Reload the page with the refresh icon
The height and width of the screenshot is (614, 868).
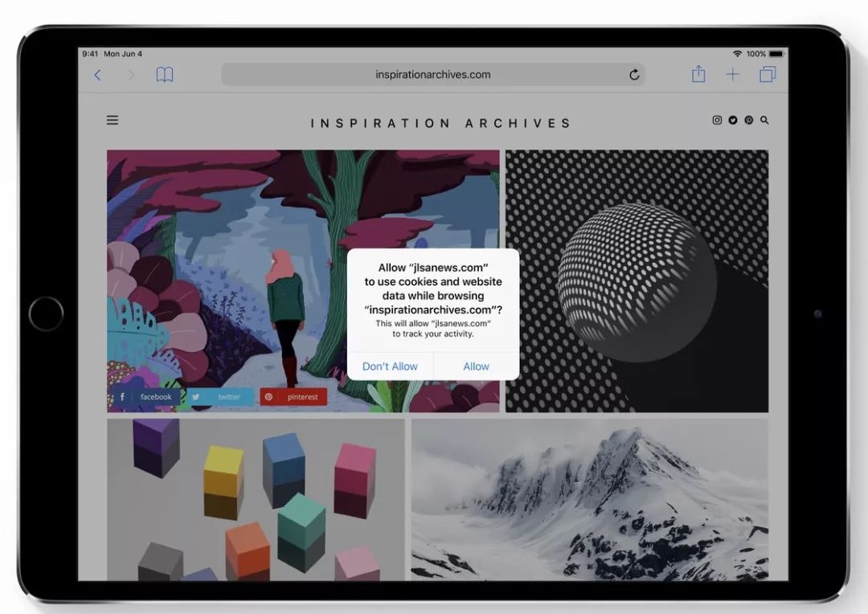[x=634, y=74]
